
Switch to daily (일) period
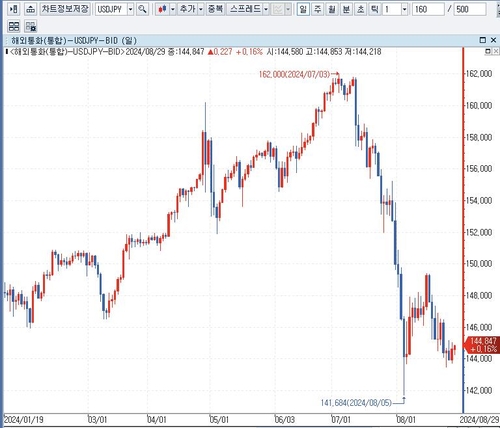pos(303,9)
